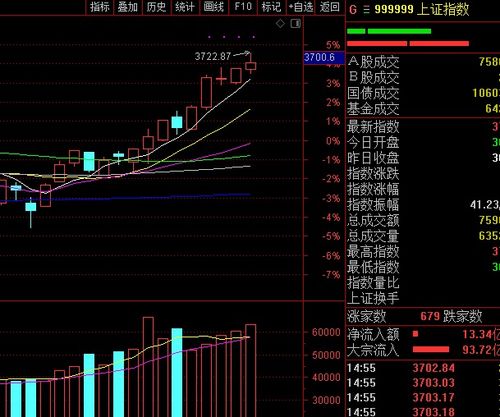Click the 最高指数 label
Image resolution: width=500 pixels, height=417 pixels.
click(373, 251)
